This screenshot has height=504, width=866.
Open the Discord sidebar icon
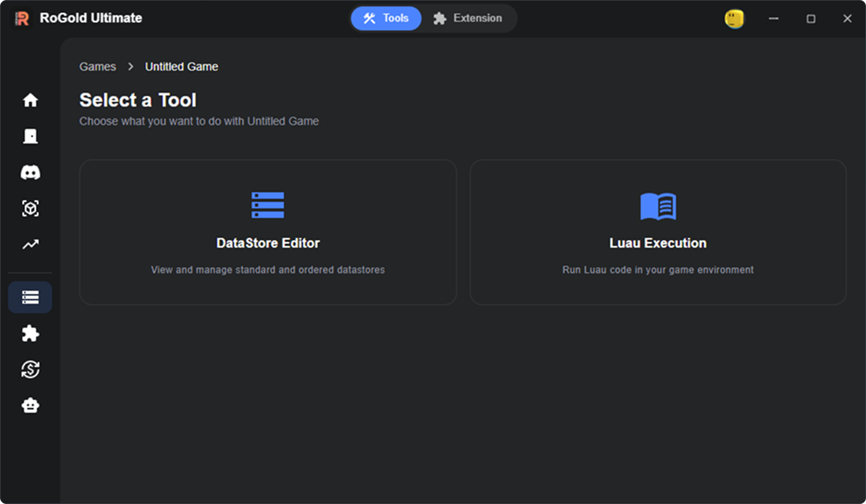pyautogui.click(x=30, y=172)
